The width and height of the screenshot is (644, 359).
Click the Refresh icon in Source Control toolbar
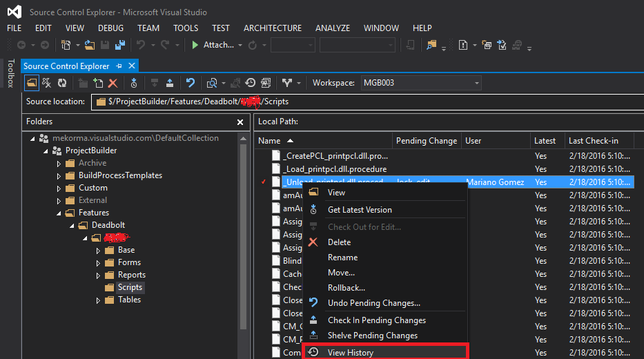coord(62,83)
